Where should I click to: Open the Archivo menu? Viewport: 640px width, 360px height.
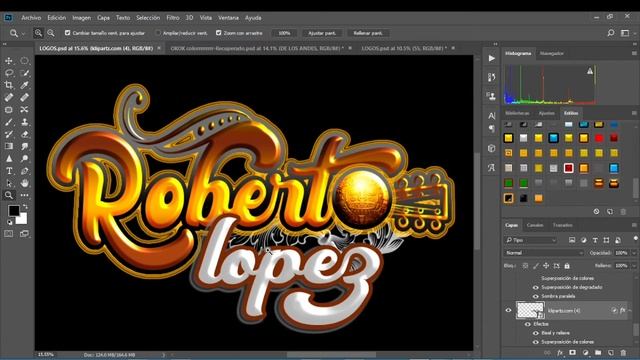click(31, 18)
